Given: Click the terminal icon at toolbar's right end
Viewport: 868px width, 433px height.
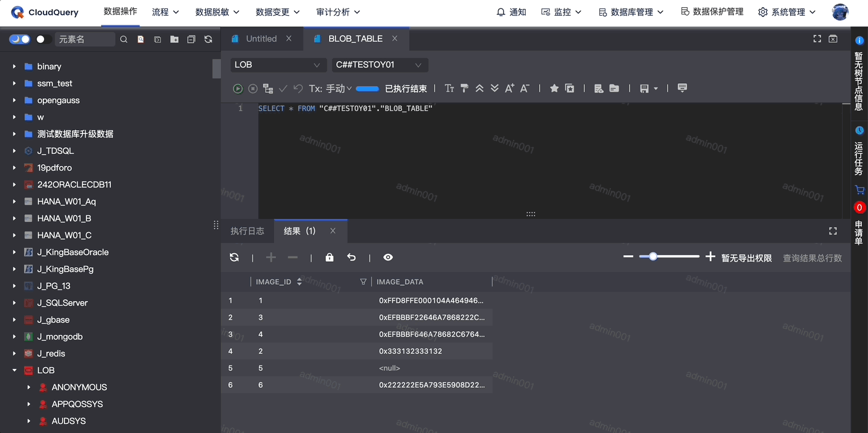Looking at the screenshot, I should 681,88.
